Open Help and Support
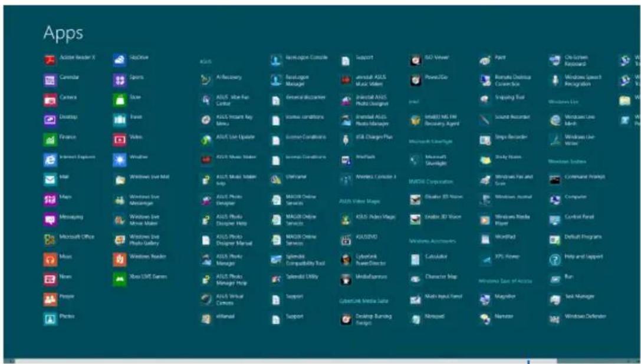This screenshot has width=641, height=364. click(x=576, y=259)
